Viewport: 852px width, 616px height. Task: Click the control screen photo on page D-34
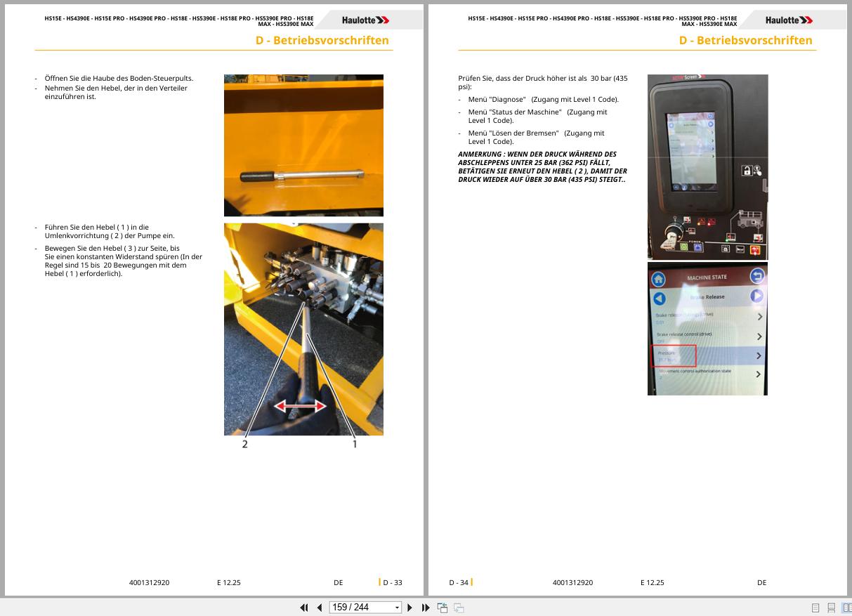[707, 167]
